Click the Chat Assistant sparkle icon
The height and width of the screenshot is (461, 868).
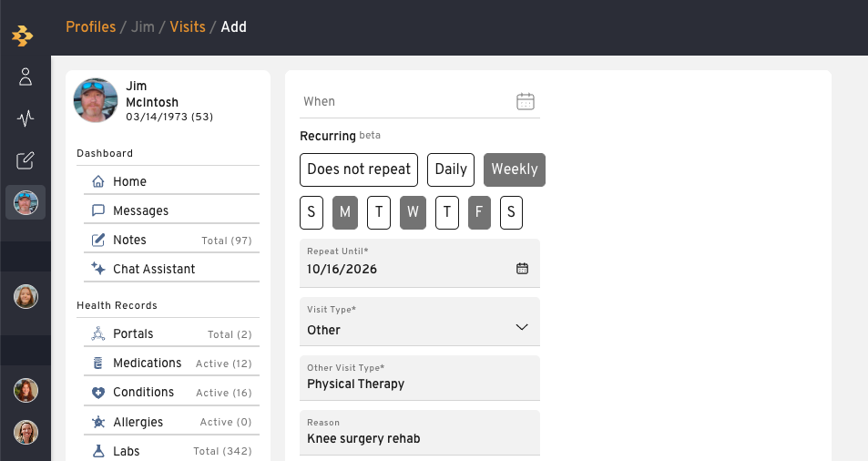98,269
